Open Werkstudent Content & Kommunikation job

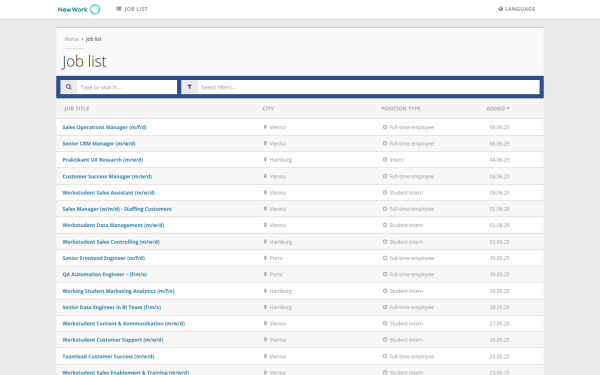[x=124, y=324]
